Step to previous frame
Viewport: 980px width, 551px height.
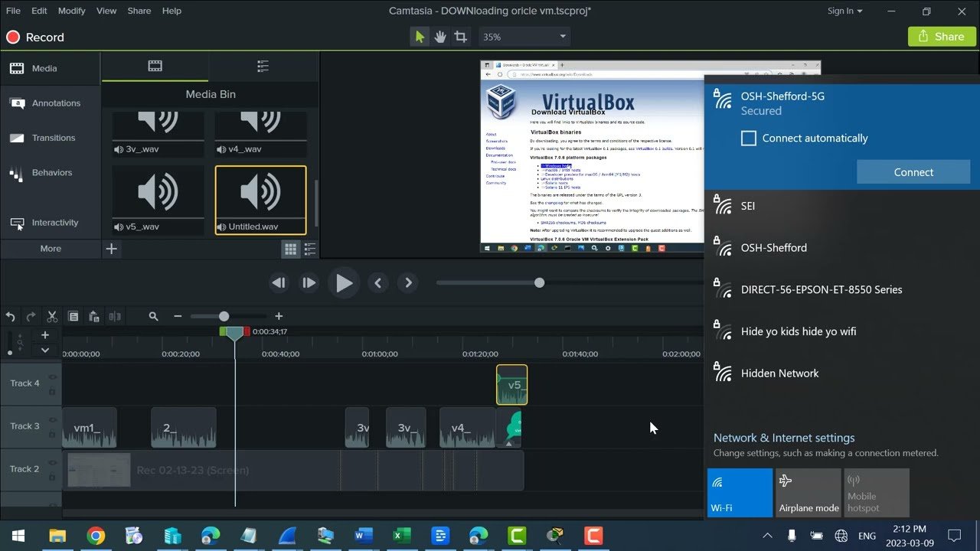tap(279, 283)
